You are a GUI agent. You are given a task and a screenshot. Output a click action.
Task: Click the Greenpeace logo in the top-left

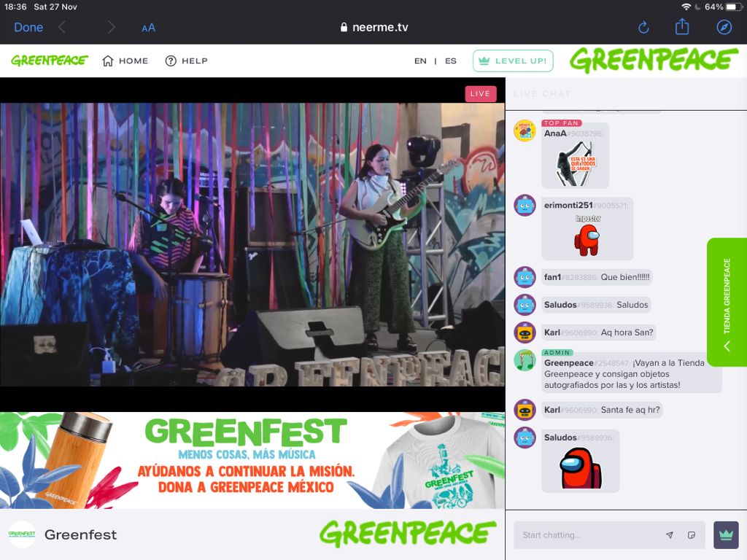(x=49, y=61)
